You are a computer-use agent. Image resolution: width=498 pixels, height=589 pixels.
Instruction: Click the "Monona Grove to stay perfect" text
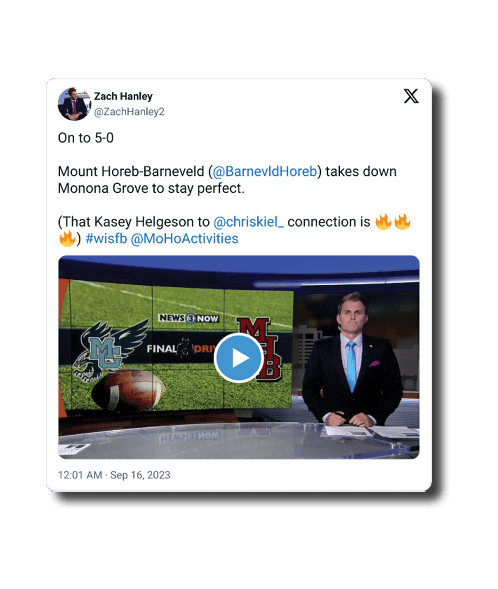(151, 188)
